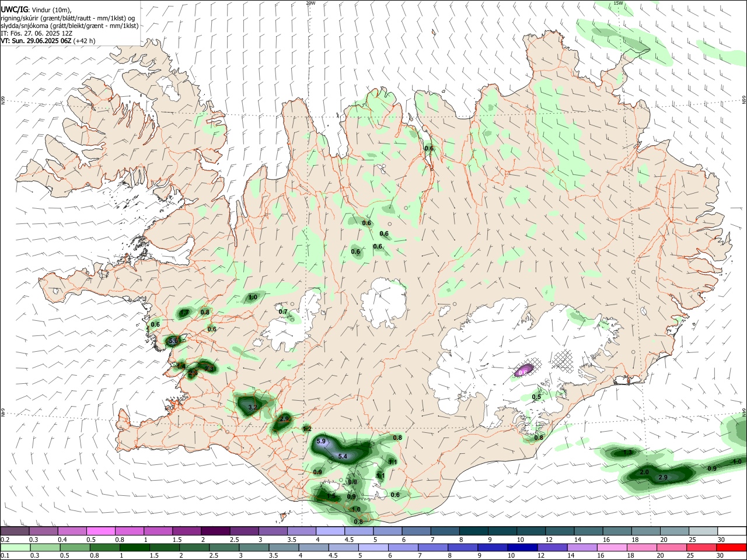Click the 1.3 value offshore in the southeast

tap(627, 453)
